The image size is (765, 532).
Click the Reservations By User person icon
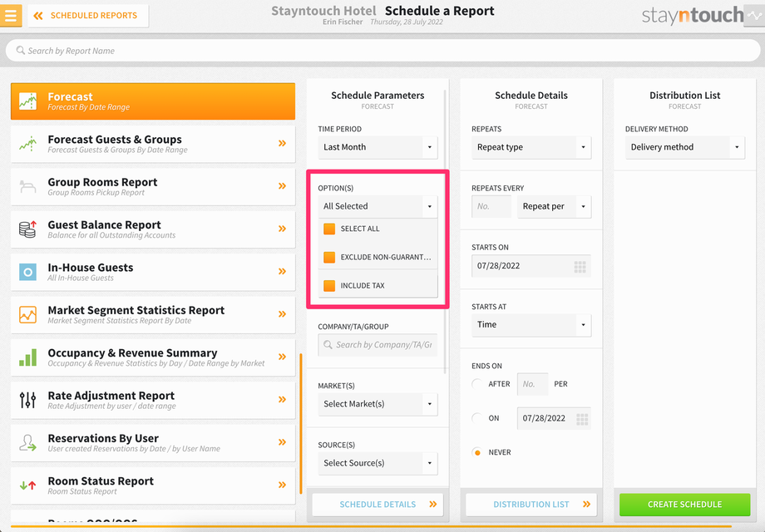click(x=27, y=443)
